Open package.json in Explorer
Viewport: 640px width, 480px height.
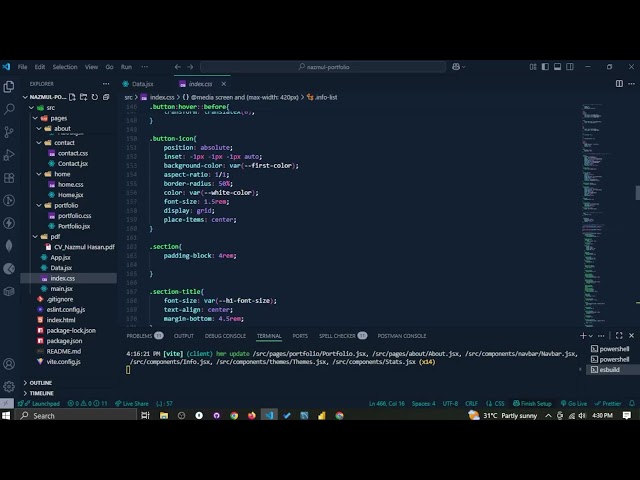pos(64,341)
